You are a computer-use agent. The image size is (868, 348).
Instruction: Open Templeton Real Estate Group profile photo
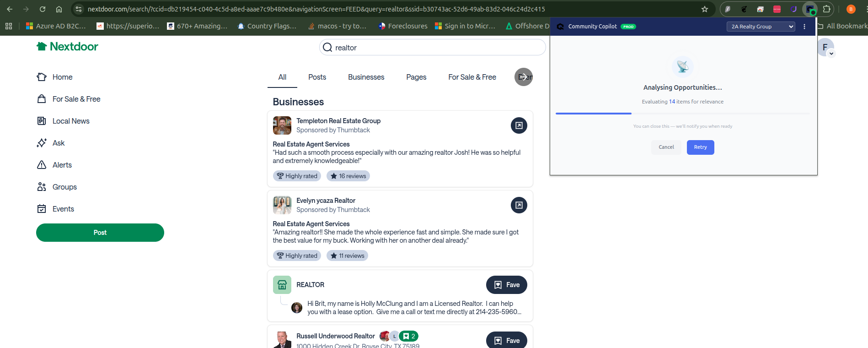click(x=282, y=125)
